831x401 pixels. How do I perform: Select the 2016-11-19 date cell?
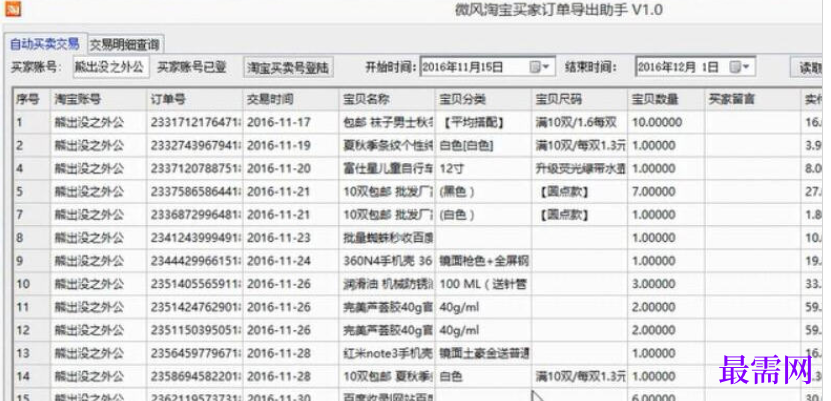[x=290, y=146]
